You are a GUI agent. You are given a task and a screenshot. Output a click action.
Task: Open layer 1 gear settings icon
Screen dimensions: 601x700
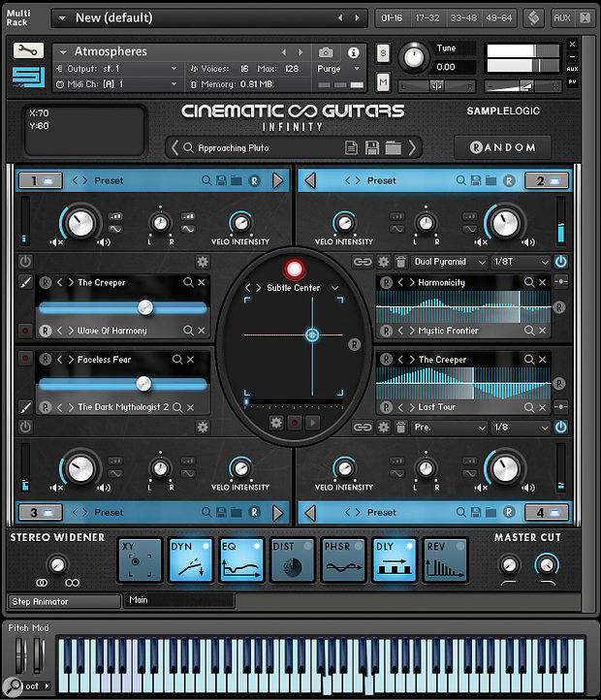point(203,262)
